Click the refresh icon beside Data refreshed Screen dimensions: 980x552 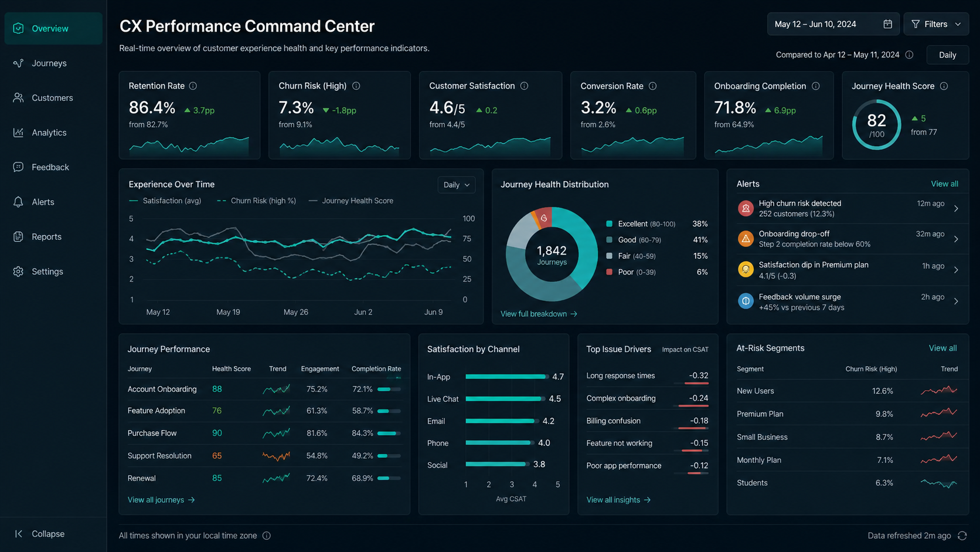[962, 536]
